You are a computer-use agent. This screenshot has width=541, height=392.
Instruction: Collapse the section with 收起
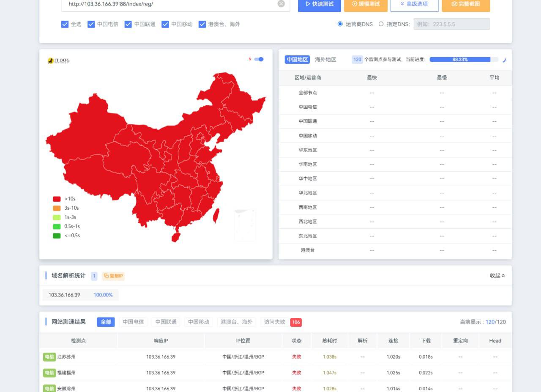click(497, 276)
